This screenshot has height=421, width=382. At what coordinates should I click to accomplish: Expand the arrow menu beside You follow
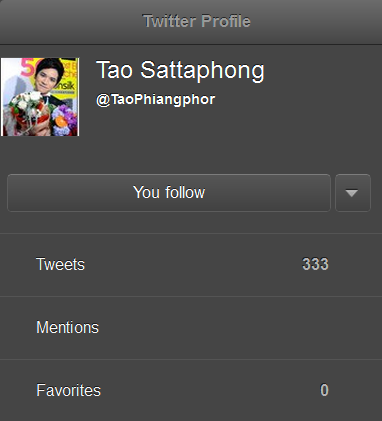tap(353, 193)
